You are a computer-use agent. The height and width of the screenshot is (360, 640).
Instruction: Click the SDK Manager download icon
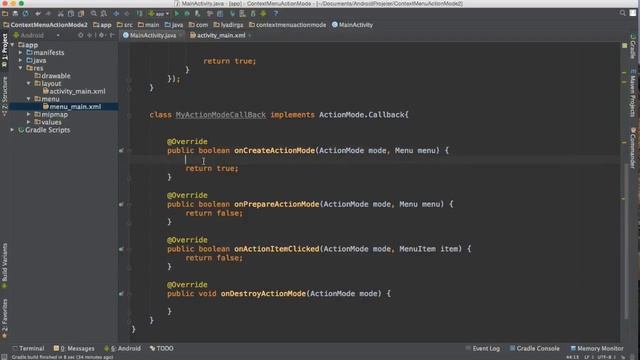coord(253,13)
